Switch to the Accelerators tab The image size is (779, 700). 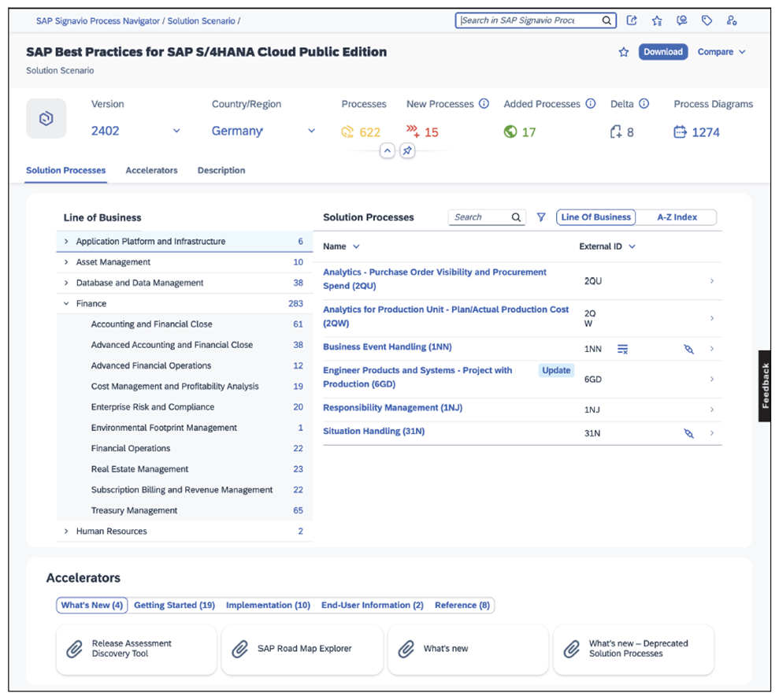pos(151,170)
